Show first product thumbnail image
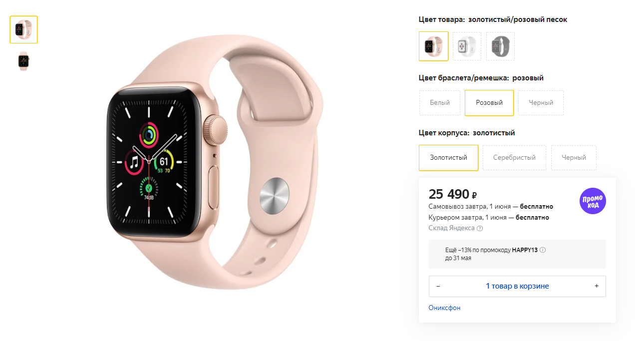 [x=23, y=29]
